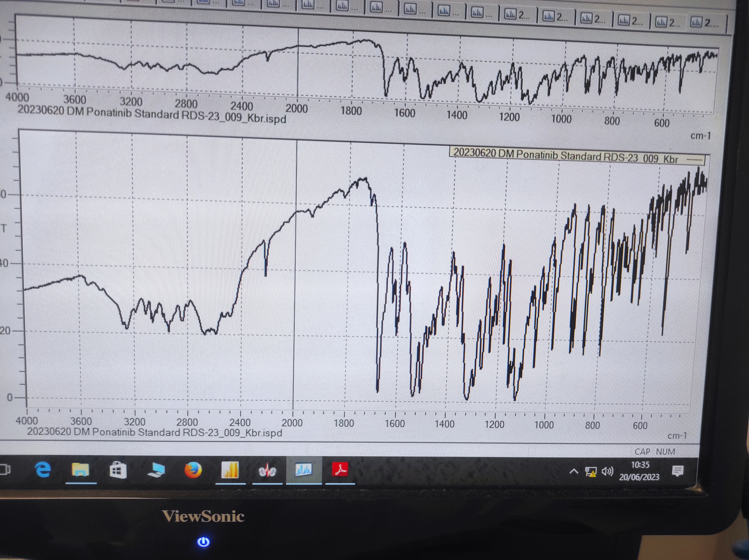Click the cm-1 unit label of main spectrum

[677, 436]
